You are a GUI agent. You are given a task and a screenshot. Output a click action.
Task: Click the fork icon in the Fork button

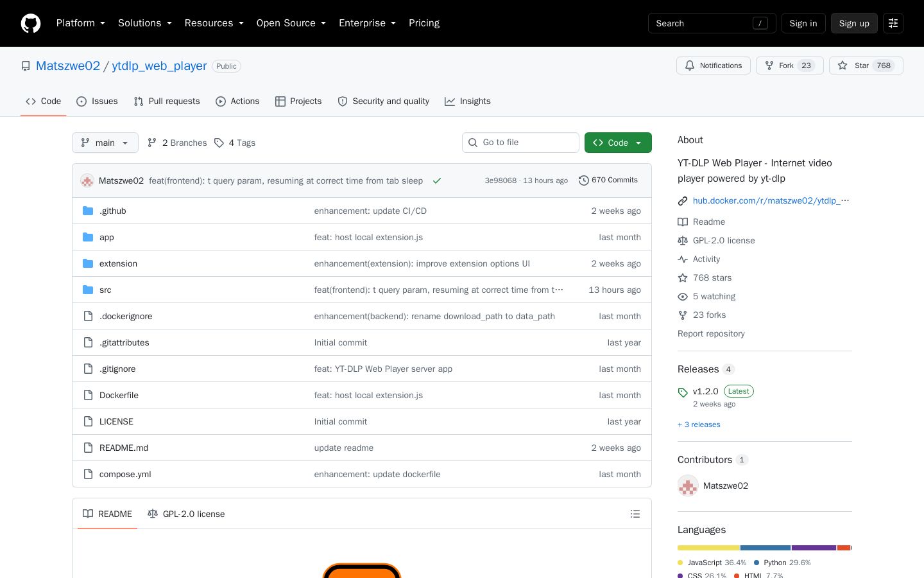tap(769, 66)
